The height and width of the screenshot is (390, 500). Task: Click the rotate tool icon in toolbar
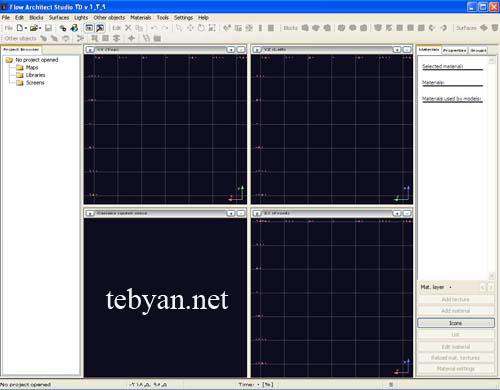coord(201,28)
